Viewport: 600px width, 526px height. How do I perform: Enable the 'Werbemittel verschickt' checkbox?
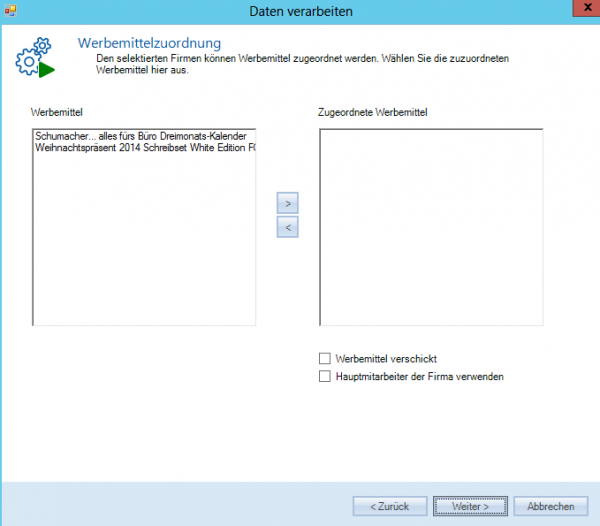pyautogui.click(x=324, y=358)
